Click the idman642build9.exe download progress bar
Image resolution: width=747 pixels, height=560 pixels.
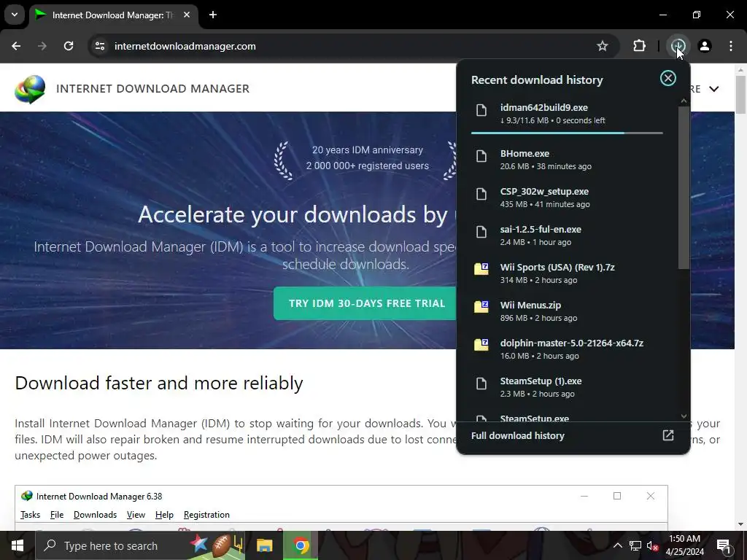coord(567,133)
